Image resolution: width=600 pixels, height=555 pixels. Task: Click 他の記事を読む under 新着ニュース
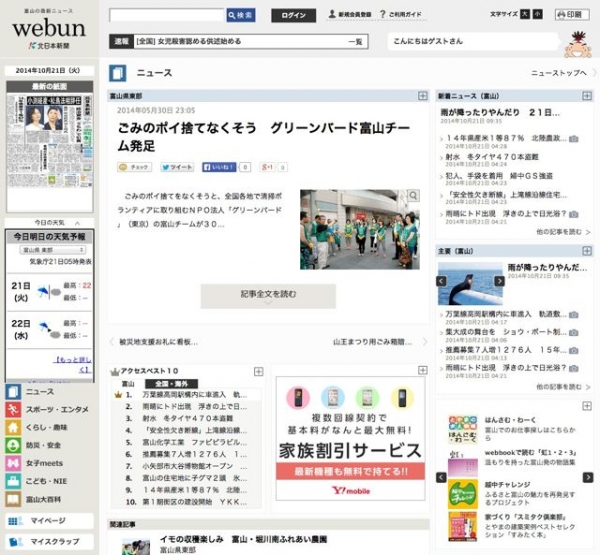point(563,232)
